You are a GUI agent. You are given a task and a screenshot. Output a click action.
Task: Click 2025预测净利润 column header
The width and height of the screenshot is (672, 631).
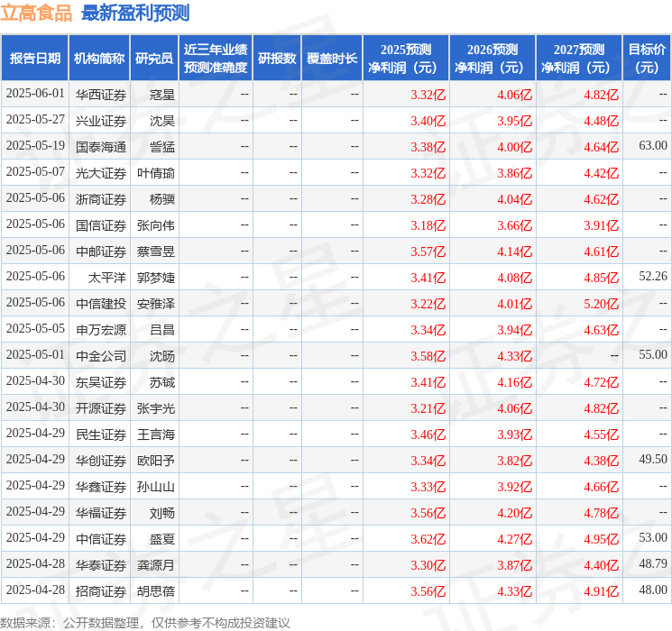click(406, 59)
